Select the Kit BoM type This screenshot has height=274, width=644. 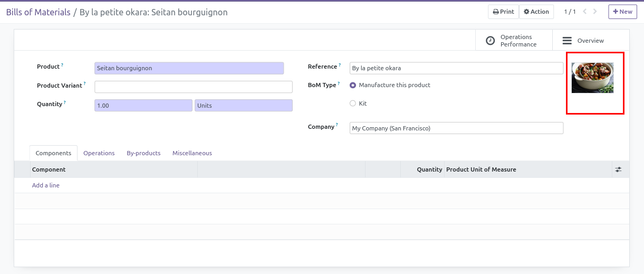[x=353, y=103]
